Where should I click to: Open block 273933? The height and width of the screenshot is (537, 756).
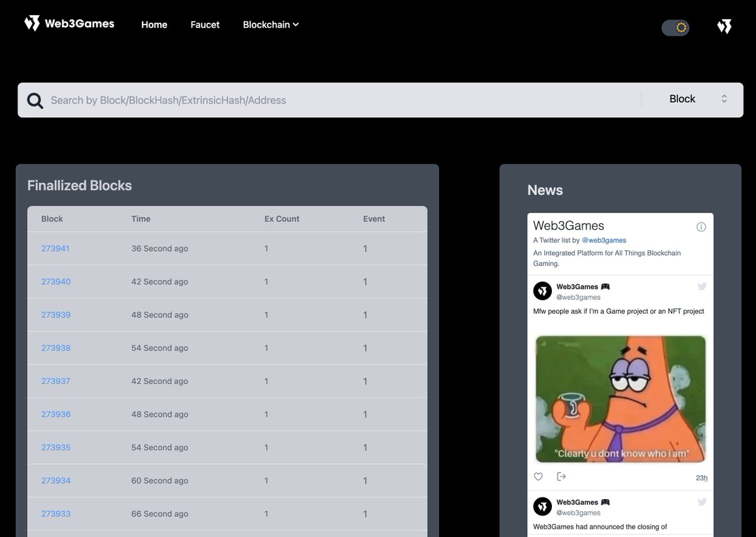(56, 514)
